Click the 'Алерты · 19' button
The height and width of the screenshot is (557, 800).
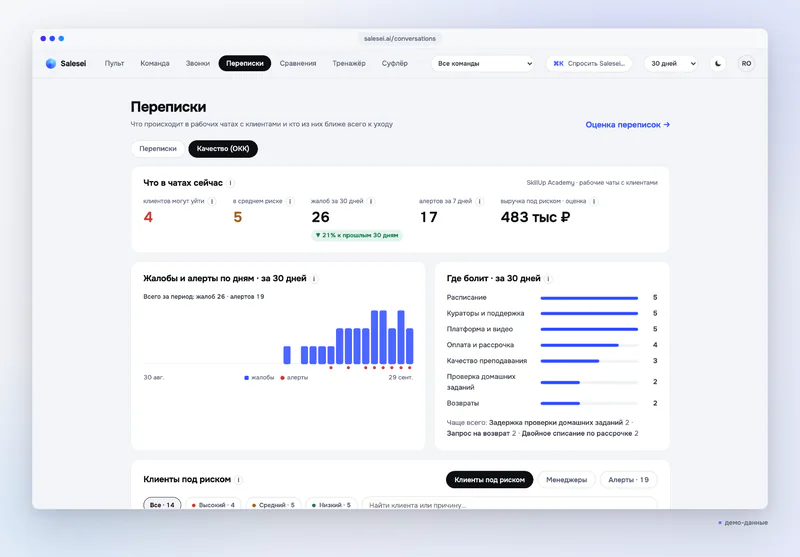[628, 480]
